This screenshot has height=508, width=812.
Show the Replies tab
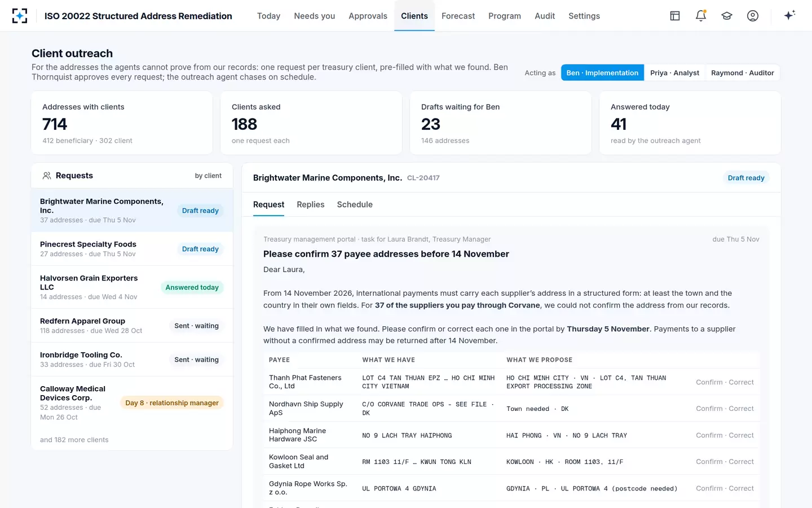click(311, 204)
